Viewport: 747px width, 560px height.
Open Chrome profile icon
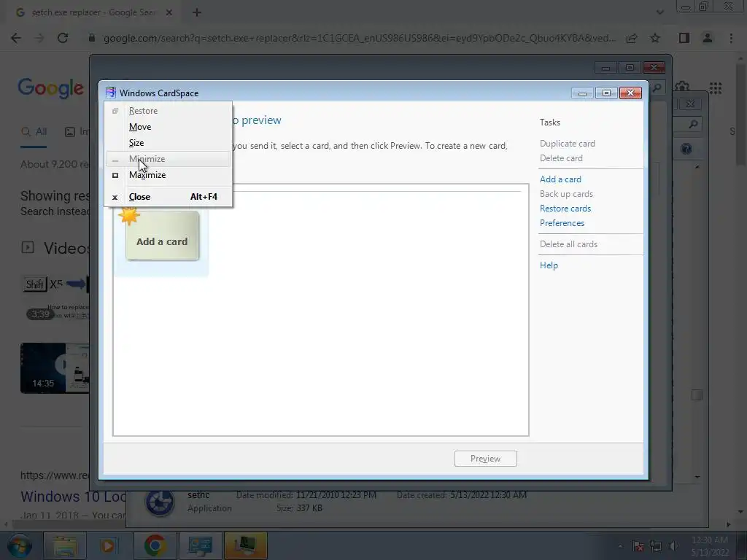click(708, 38)
